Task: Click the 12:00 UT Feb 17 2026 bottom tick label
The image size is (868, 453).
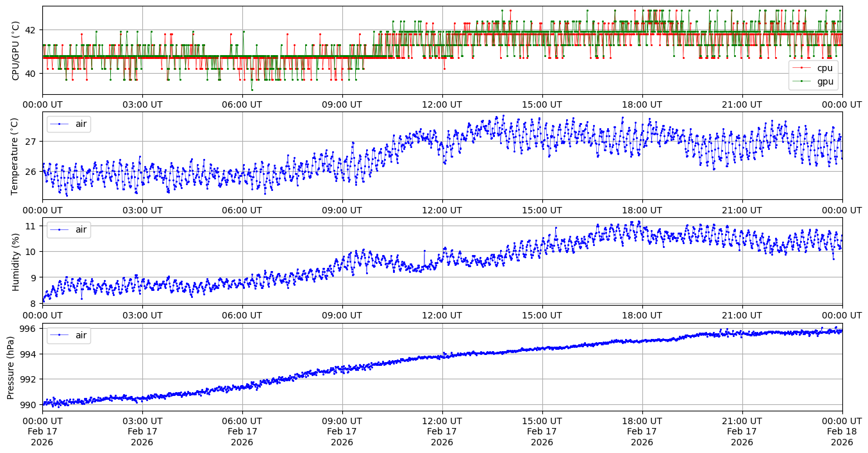Action: pyautogui.click(x=442, y=431)
